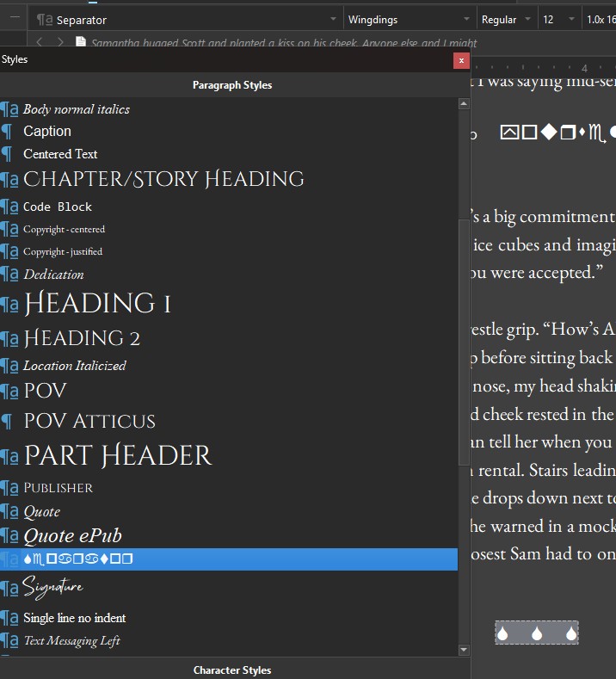The height and width of the screenshot is (679, 616).
Task: Click the style icon beside Part Header
Action: coord(9,457)
